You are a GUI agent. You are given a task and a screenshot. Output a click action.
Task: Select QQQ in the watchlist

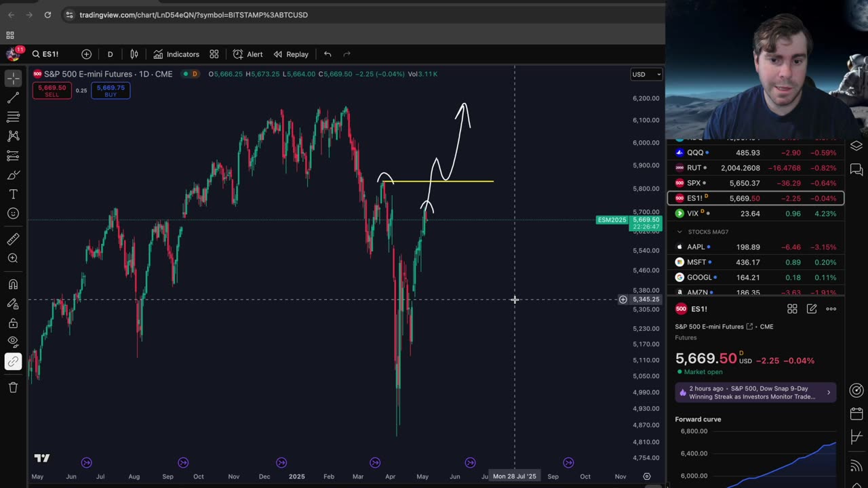755,152
